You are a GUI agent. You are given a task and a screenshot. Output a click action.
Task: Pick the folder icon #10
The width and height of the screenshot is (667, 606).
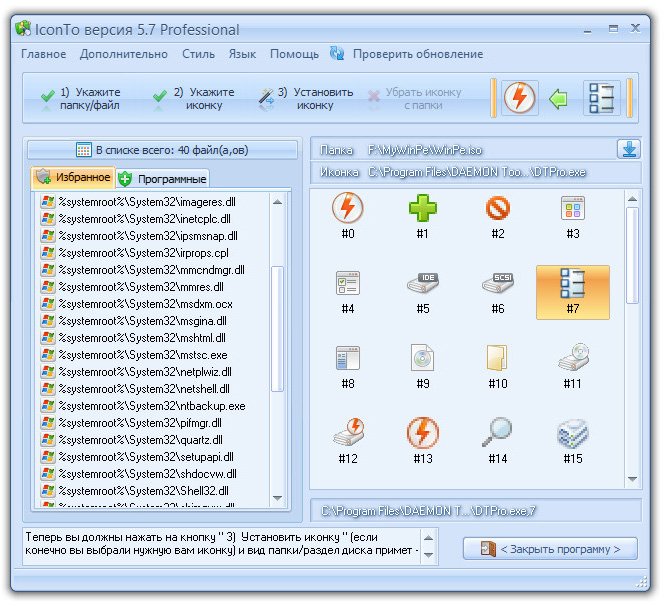click(497, 359)
